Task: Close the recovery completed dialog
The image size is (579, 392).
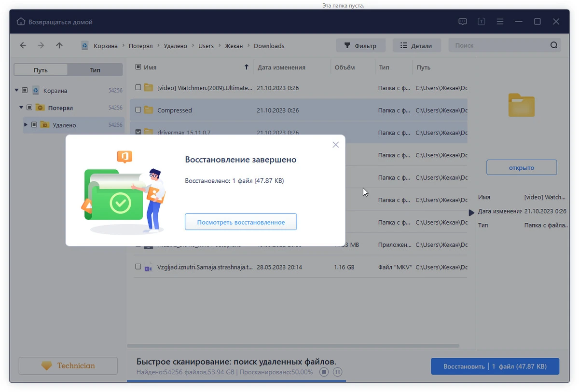Action: pyautogui.click(x=335, y=145)
